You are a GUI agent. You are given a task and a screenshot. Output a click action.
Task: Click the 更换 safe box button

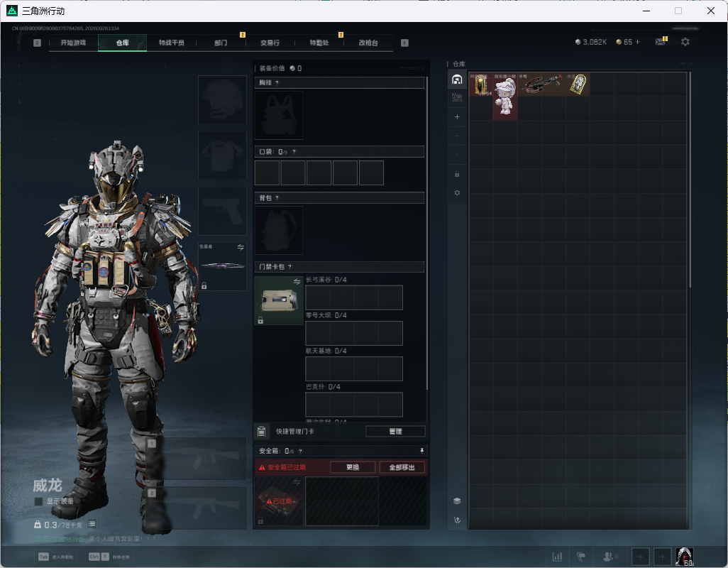353,467
